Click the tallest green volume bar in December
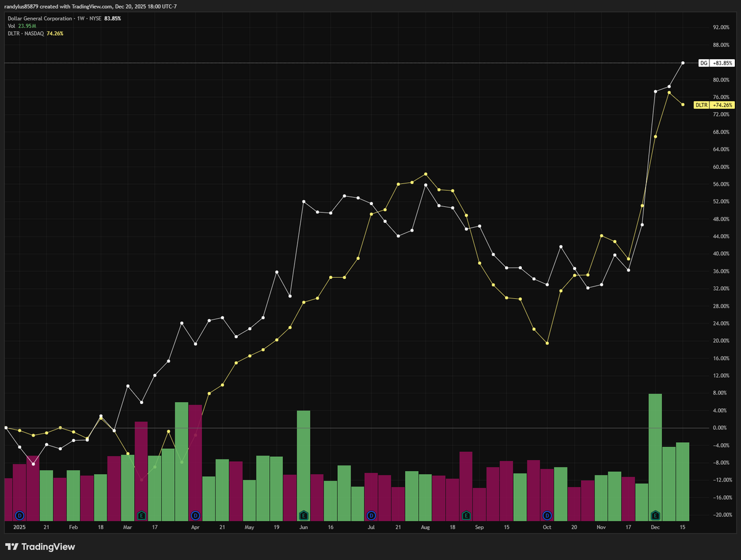Viewport: 741px width, 560px height. tap(655, 457)
